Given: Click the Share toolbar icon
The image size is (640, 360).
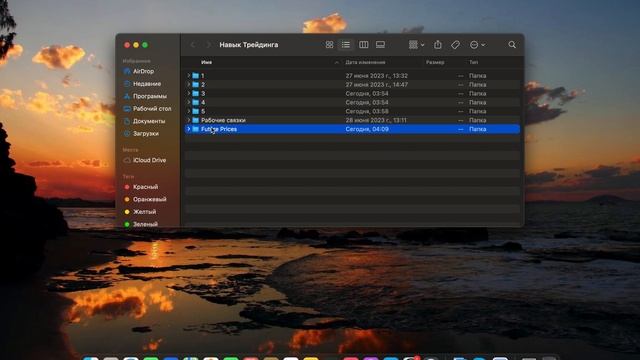Looking at the screenshot, I should point(438,44).
